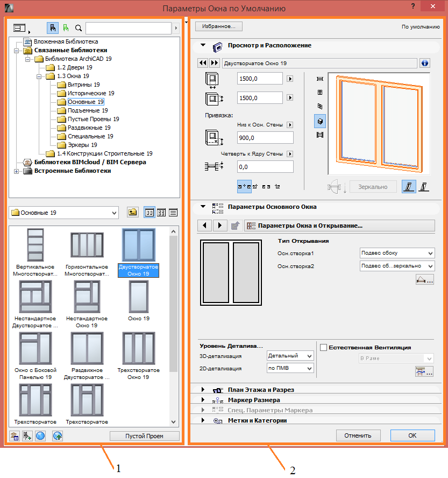Expand the План Этажа и Разрез section
The image size is (448, 478).
(x=203, y=390)
